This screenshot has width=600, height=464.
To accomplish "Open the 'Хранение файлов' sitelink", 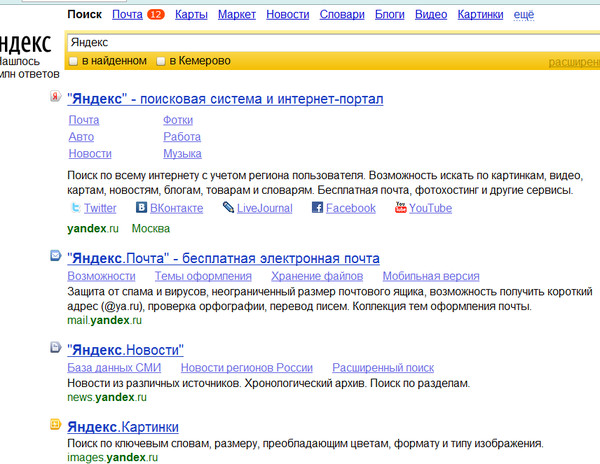I will coord(317,276).
